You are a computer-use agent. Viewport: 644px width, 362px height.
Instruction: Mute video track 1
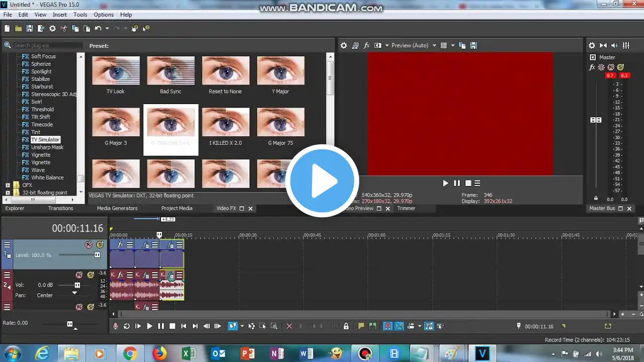[89, 245]
